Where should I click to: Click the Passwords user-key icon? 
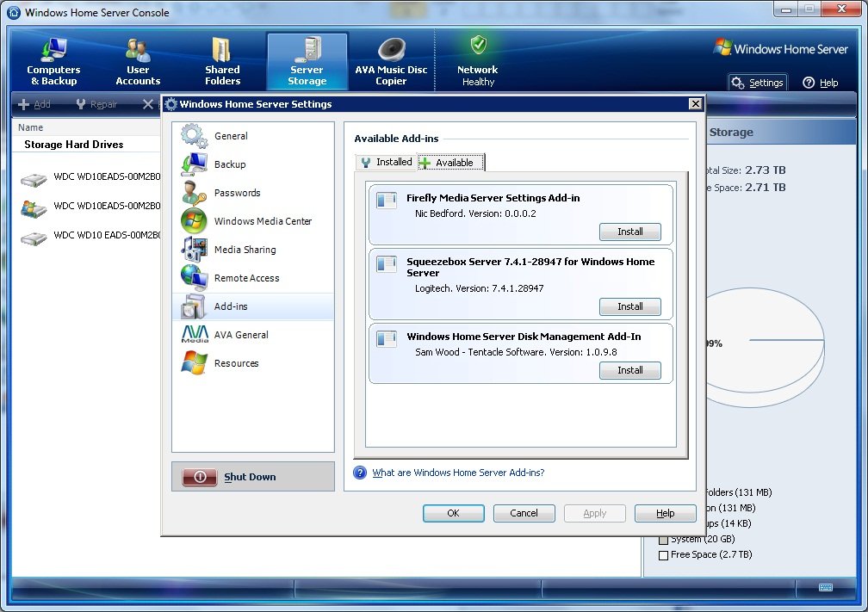(x=195, y=193)
